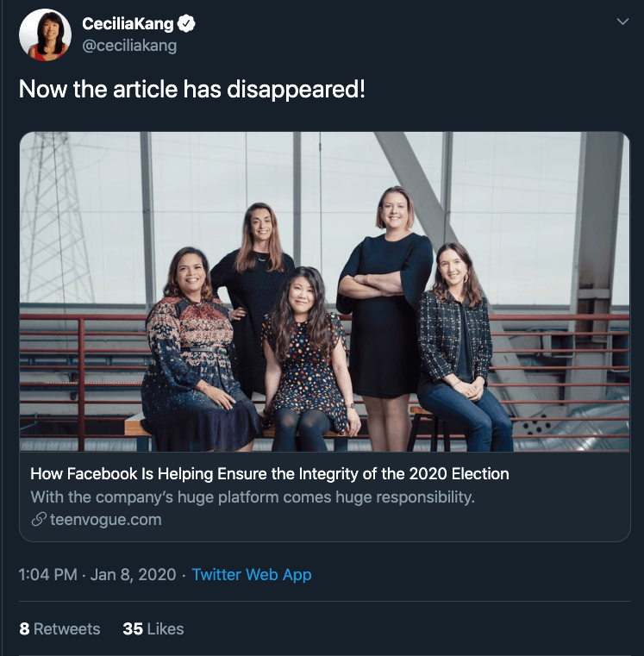This screenshot has width=644, height=656.
Task: Click Cecilia Kang's profile avatar photo
Action: [x=45, y=35]
